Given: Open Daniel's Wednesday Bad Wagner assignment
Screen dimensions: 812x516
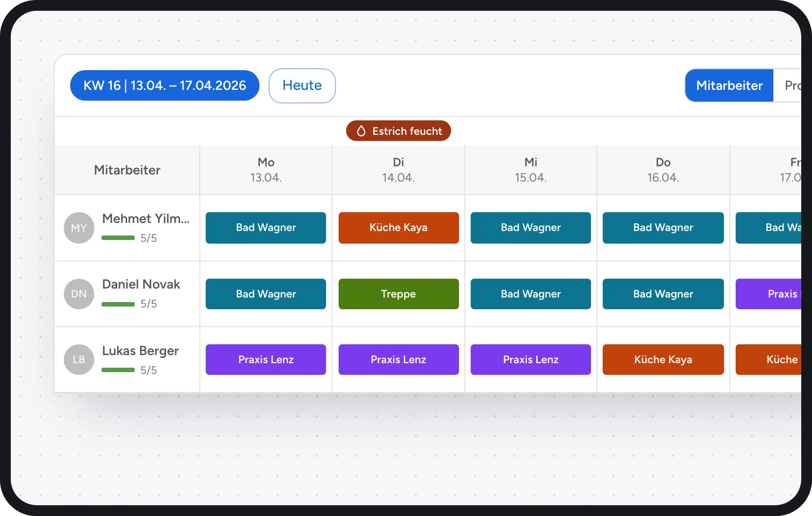Looking at the screenshot, I should [531, 294].
